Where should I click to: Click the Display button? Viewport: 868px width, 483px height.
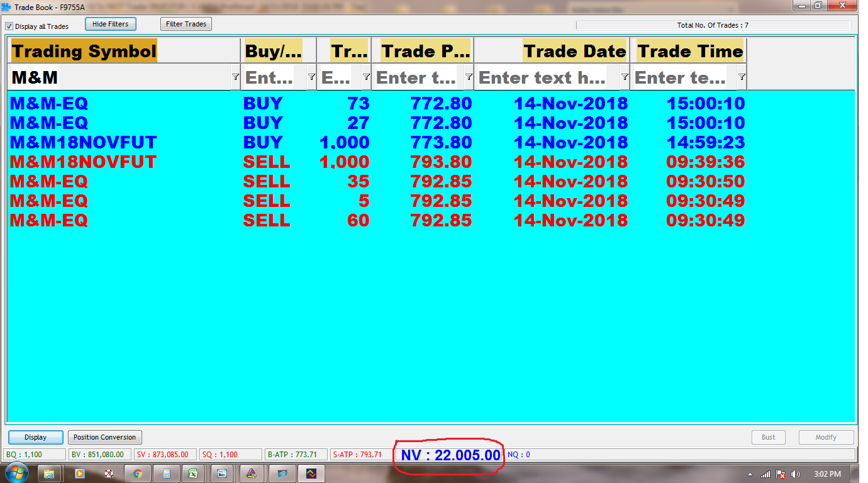[36, 437]
